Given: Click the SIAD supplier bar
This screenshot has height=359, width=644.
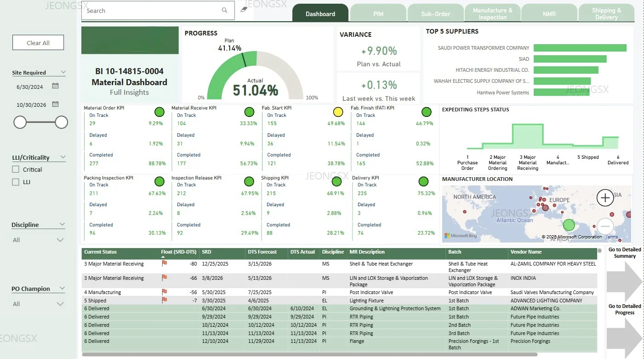Looking at the screenshot, I should (570, 59).
